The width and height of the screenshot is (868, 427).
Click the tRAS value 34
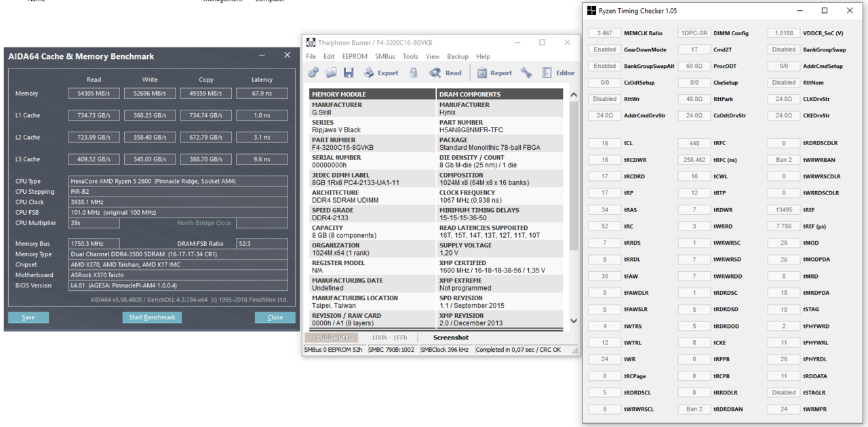tap(605, 210)
